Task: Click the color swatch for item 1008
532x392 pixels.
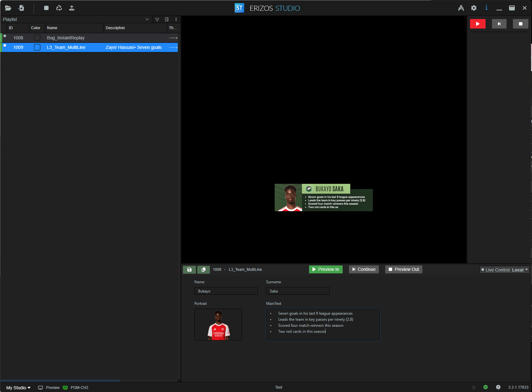Action: click(x=37, y=38)
